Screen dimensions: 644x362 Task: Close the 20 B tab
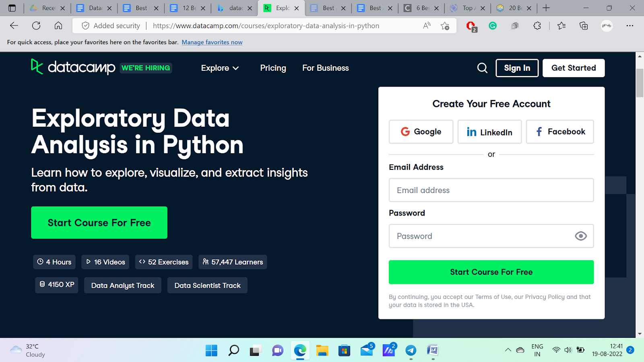(x=529, y=8)
